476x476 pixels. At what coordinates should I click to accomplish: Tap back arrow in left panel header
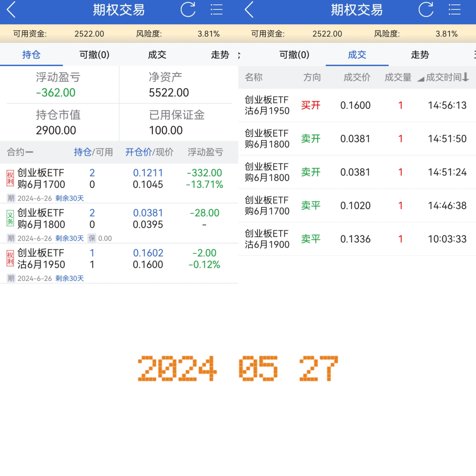[11, 10]
